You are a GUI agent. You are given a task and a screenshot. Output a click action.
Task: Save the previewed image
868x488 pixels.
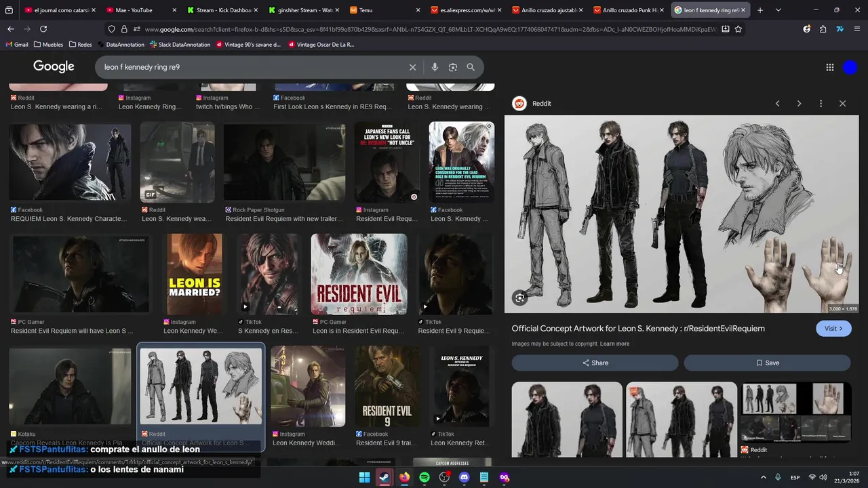pos(767,363)
